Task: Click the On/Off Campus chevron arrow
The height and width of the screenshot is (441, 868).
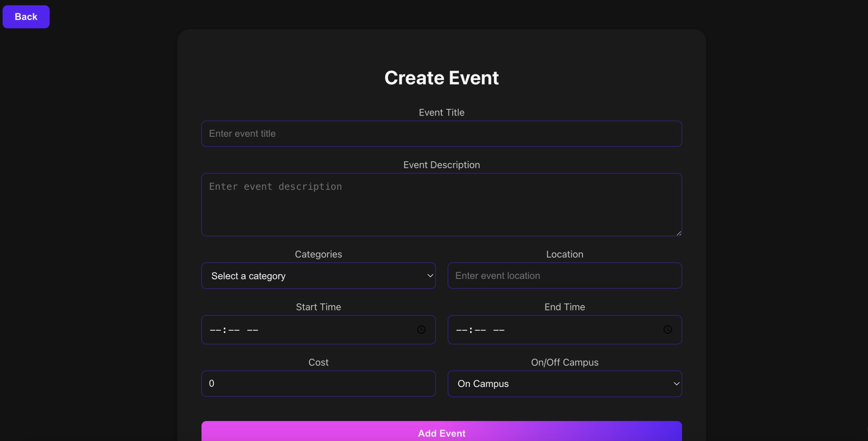Action: point(676,384)
